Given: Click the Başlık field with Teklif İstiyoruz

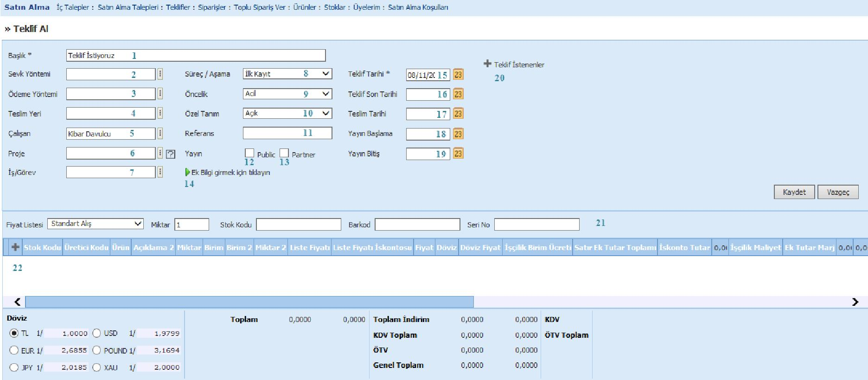Looking at the screenshot, I should pyautogui.click(x=196, y=56).
